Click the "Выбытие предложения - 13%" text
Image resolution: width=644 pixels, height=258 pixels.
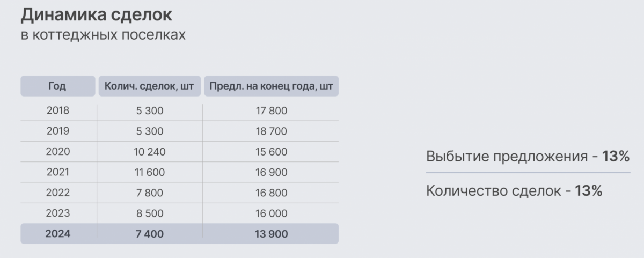[528, 157]
